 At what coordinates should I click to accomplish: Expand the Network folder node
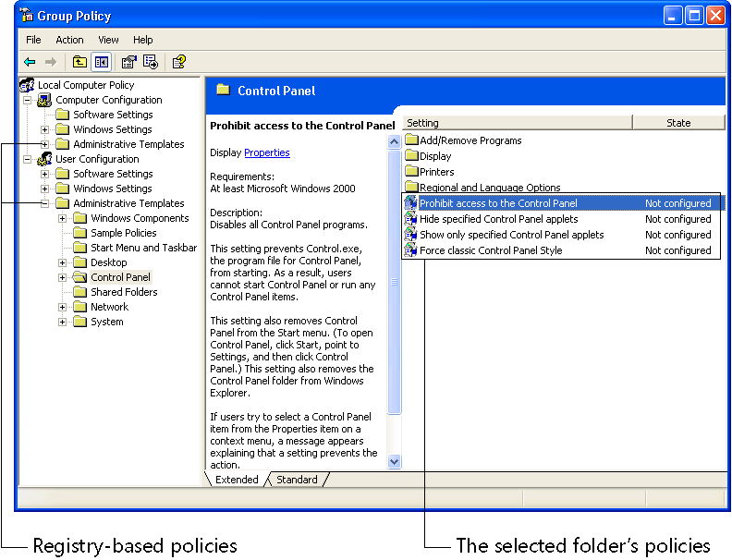tap(63, 307)
